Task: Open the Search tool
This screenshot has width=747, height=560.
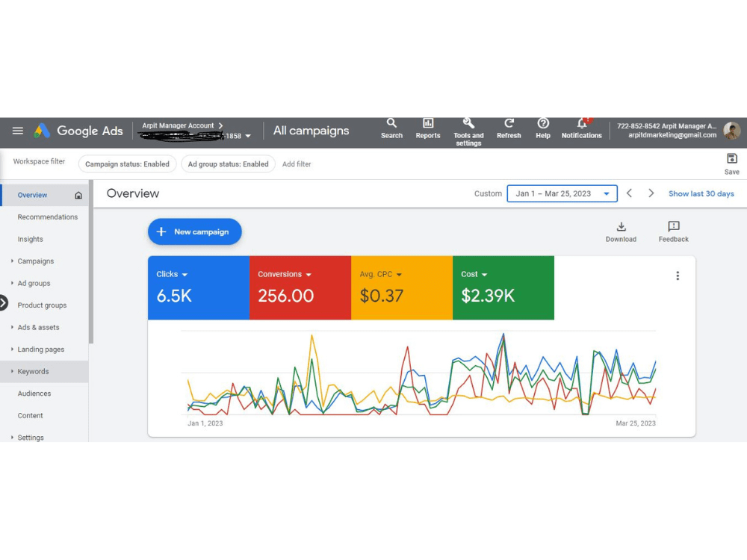Action: click(x=391, y=128)
